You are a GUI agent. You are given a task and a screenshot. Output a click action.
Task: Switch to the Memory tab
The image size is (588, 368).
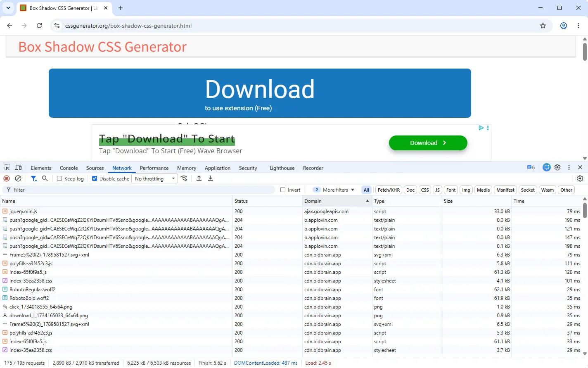click(x=187, y=168)
